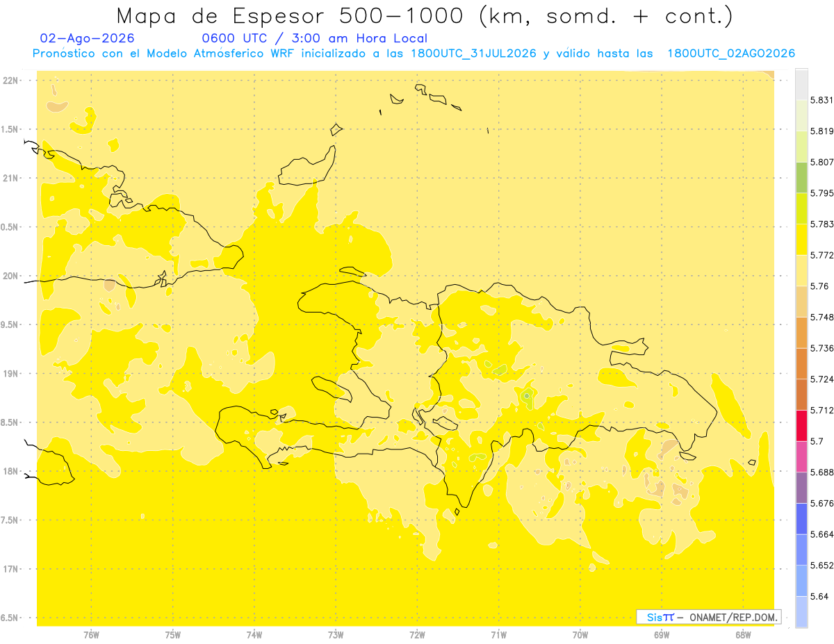Click the latitude axis label '19N'

point(10,374)
